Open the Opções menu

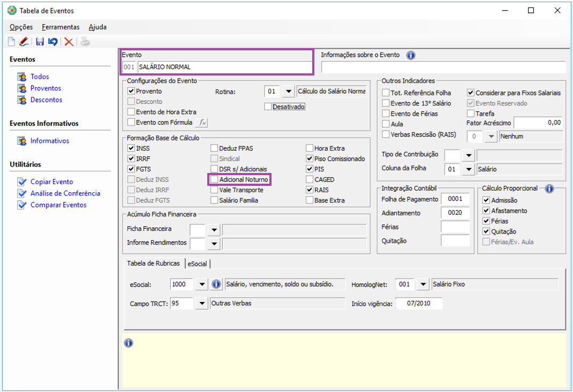pos(21,27)
